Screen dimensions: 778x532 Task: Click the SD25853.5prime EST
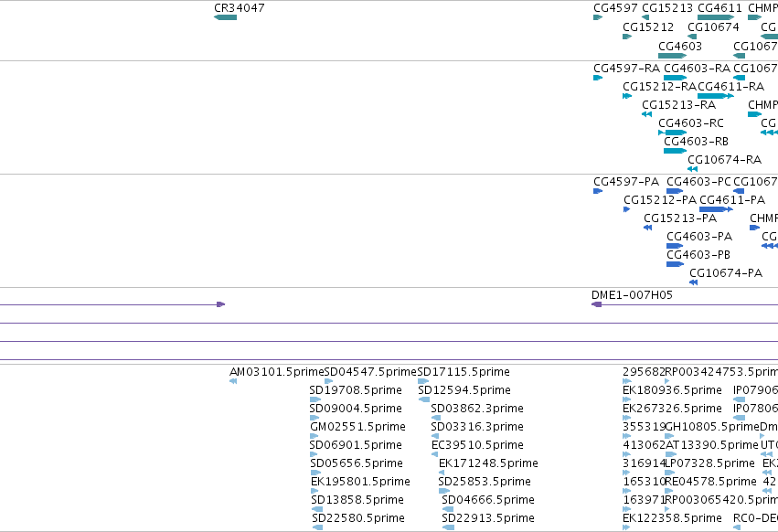pos(444,491)
